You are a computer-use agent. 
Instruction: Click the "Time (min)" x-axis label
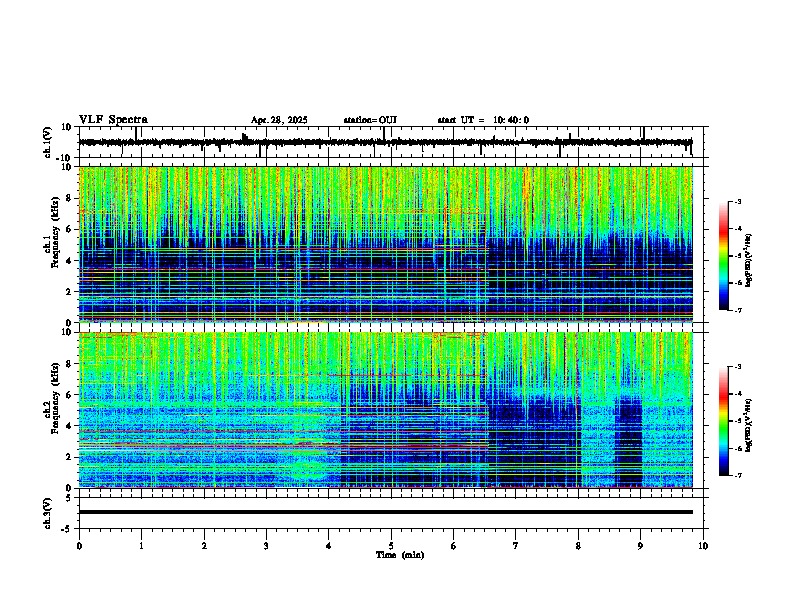400,555
